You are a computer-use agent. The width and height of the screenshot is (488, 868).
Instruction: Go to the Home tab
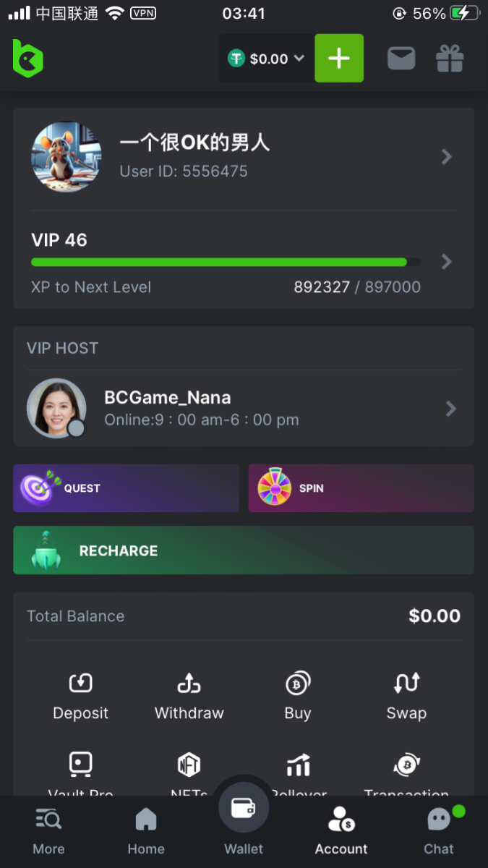(146, 830)
